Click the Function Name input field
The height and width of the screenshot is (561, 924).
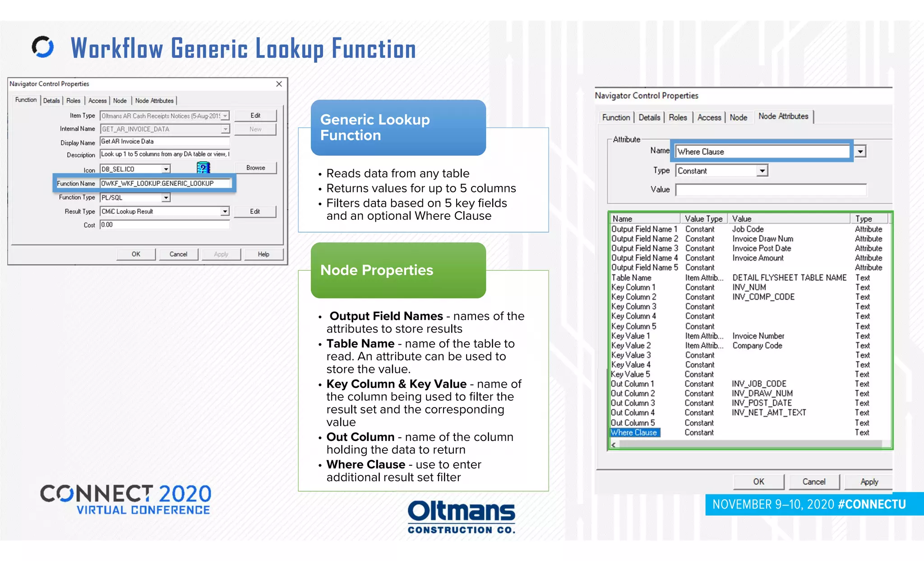[165, 183]
